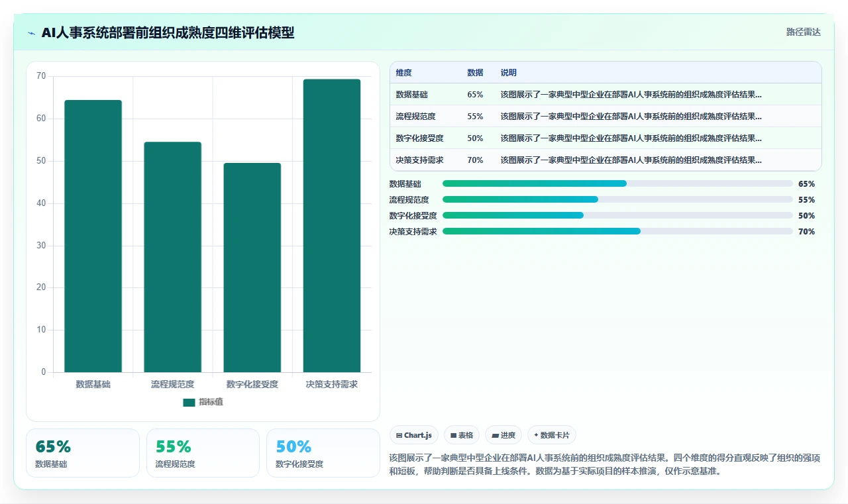Click the 65% value in the table
This screenshot has height=504, width=848.
(475, 95)
